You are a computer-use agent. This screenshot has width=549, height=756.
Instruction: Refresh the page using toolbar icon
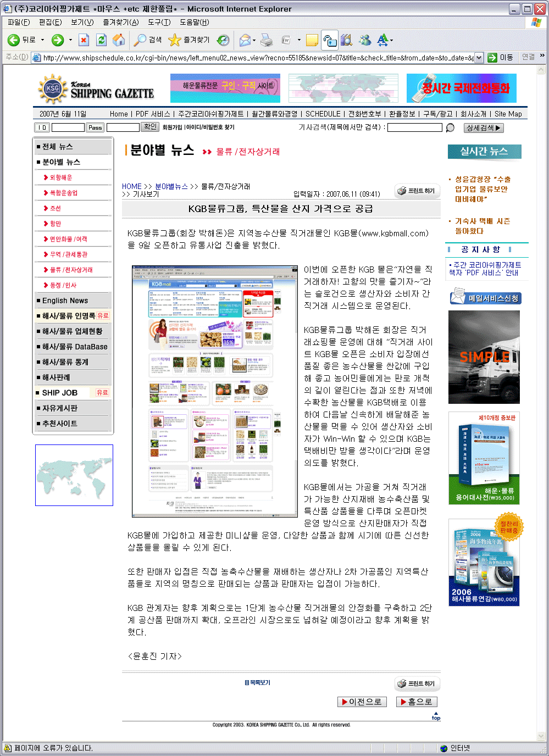(x=101, y=40)
